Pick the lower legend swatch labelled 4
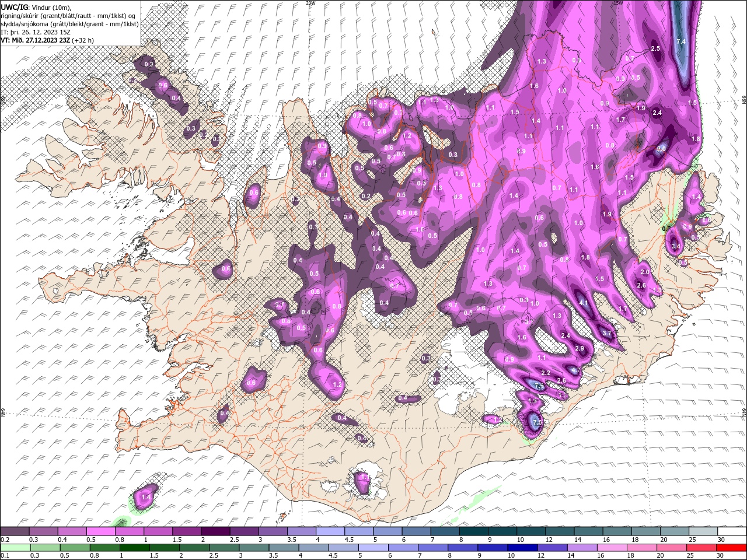This screenshot has height=560, width=747. tap(313, 548)
